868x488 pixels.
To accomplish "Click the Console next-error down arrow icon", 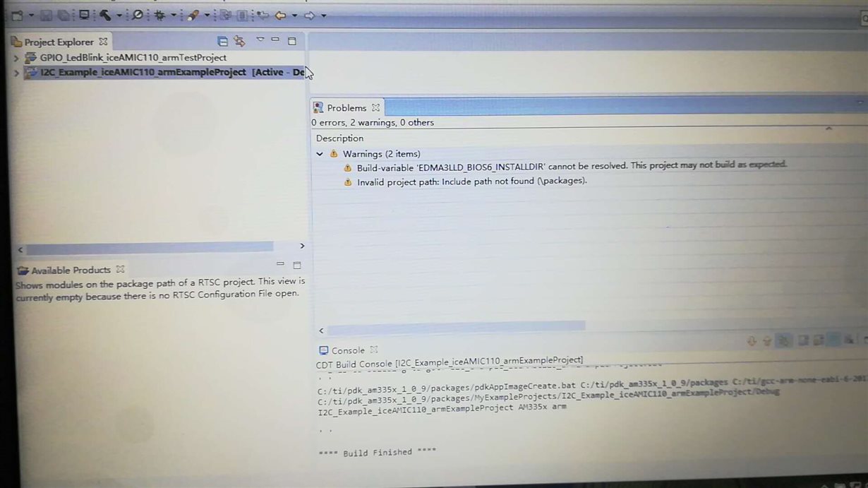I will pyautogui.click(x=752, y=341).
